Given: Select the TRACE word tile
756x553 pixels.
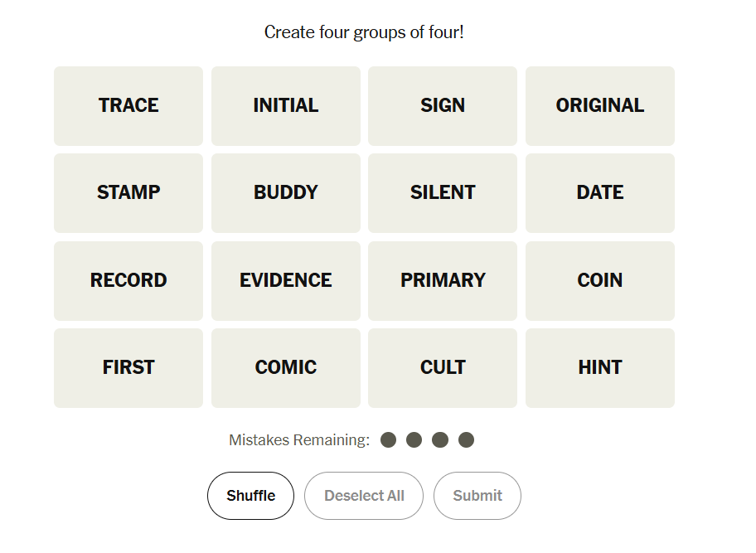Looking at the screenshot, I should [x=128, y=106].
